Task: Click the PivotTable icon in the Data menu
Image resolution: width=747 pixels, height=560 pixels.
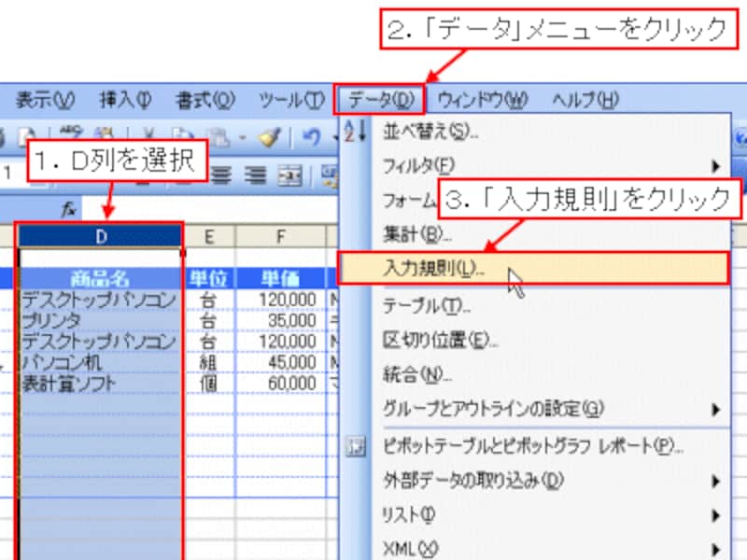Action: 355,446
